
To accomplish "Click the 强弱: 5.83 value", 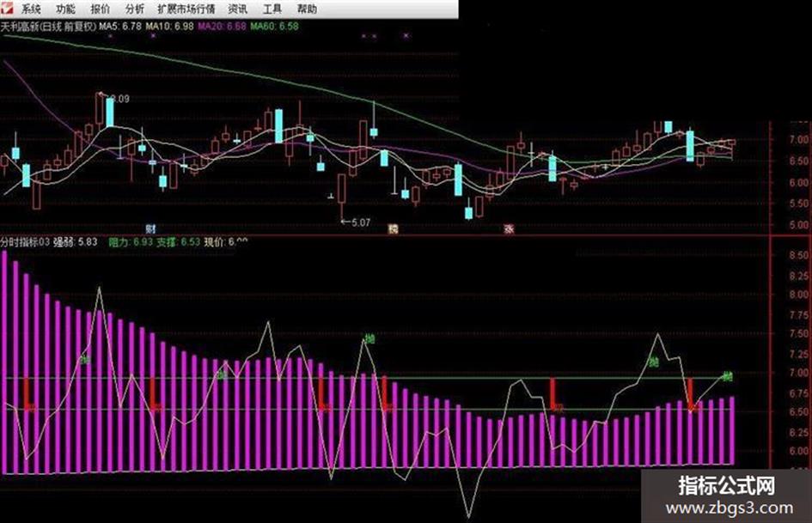I will pos(76,242).
